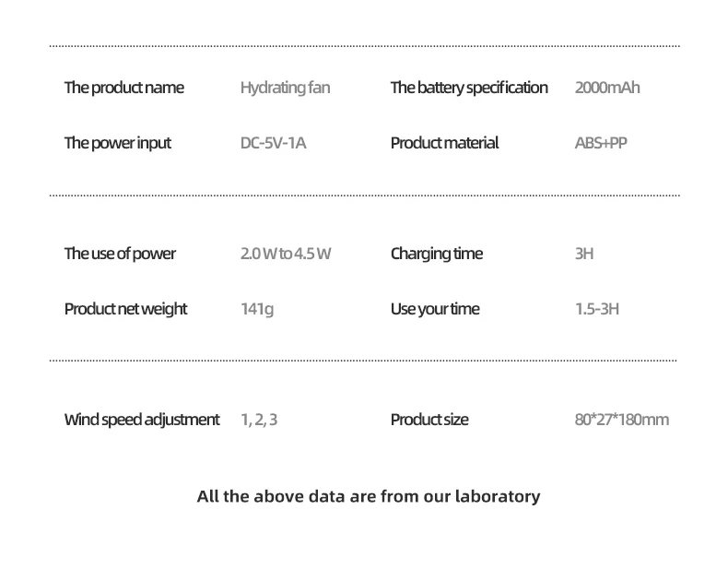The image size is (728, 581).
Task: Select the '1.5-3H' usage time value
Action: coord(597,309)
